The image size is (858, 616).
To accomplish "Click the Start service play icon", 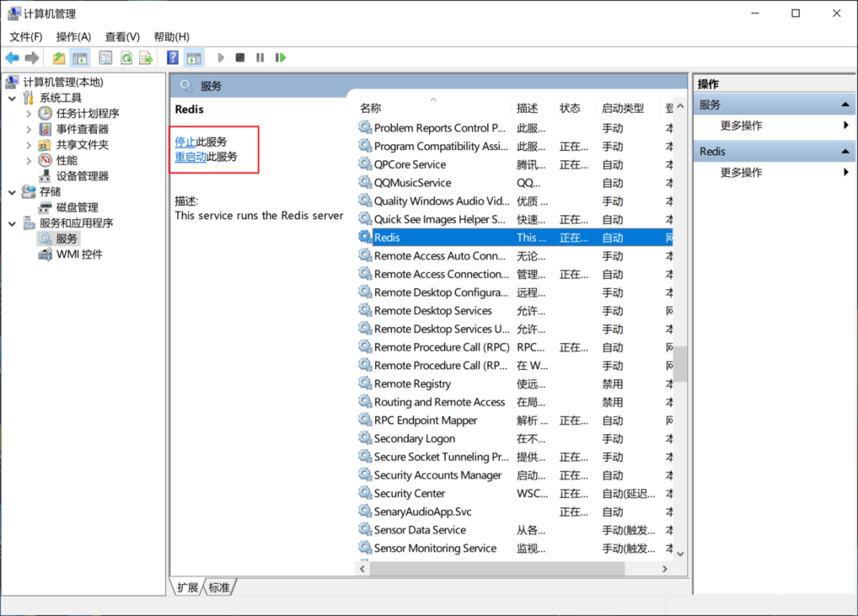I will [x=221, y=57].
